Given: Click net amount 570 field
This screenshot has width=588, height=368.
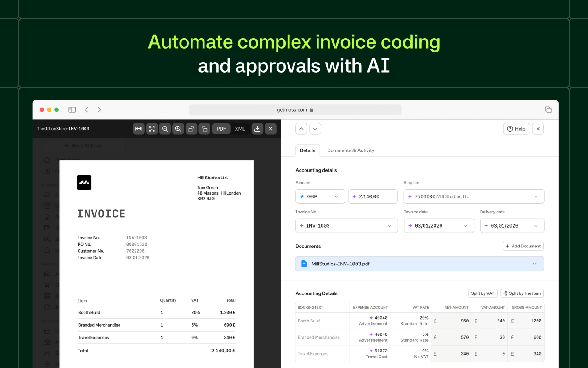Looking at the screenshot, I should (x=451, y=337).
